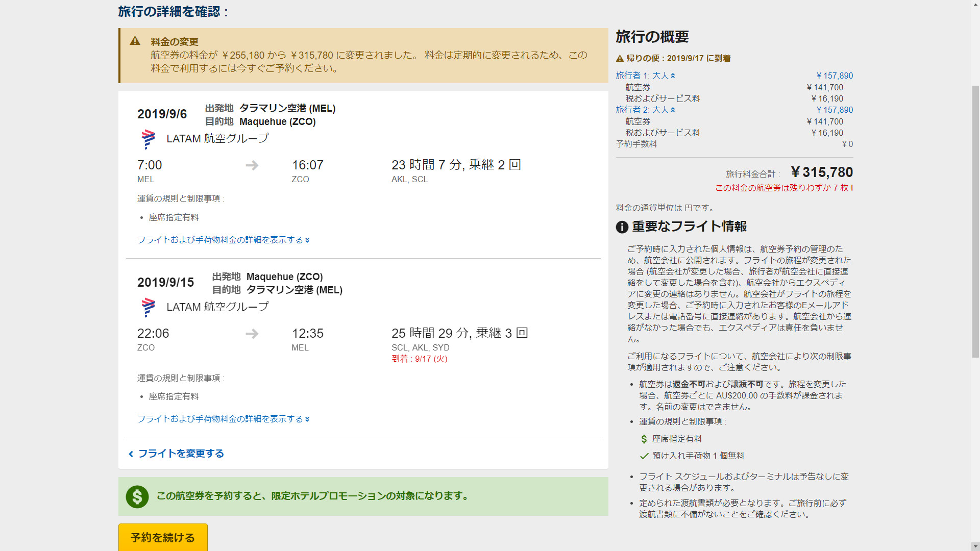Click the price change warning triangle icon
The image size is (980, 551).
135,41
